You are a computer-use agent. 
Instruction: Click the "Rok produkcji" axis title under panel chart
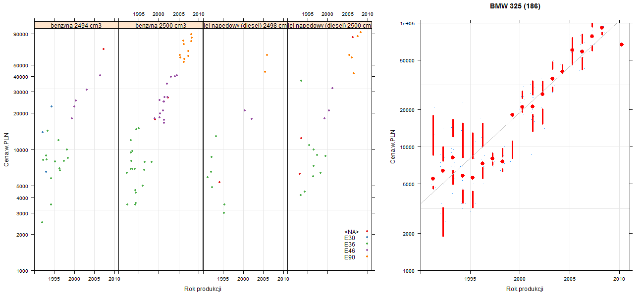click(203, 289)
